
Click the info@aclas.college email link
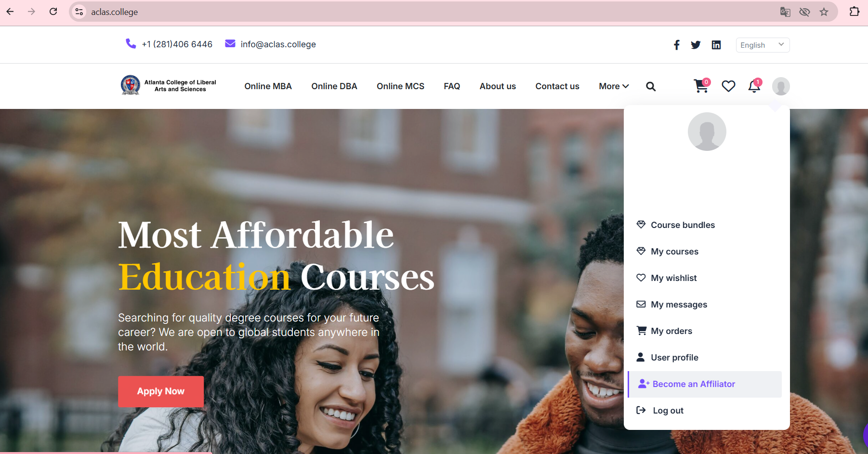[278, 44]
